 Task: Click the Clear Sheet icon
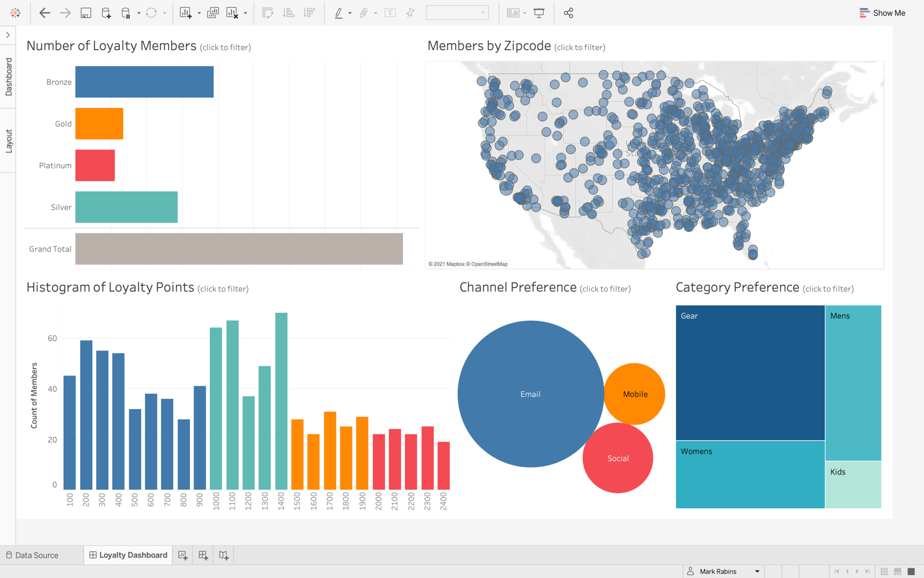pyautogui.click(x=233, y=12)
